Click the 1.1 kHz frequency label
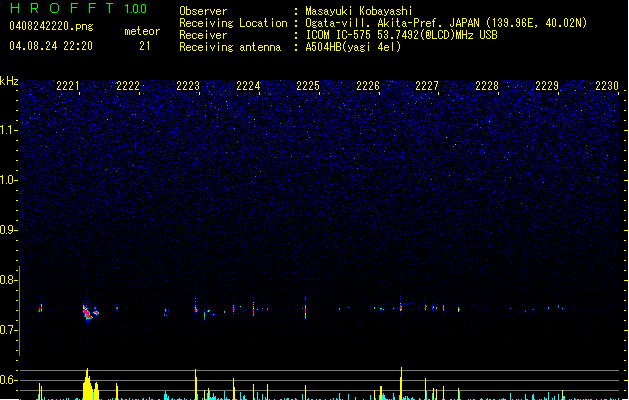This screenshot has width=629, height=400. (x=8, y=130)
